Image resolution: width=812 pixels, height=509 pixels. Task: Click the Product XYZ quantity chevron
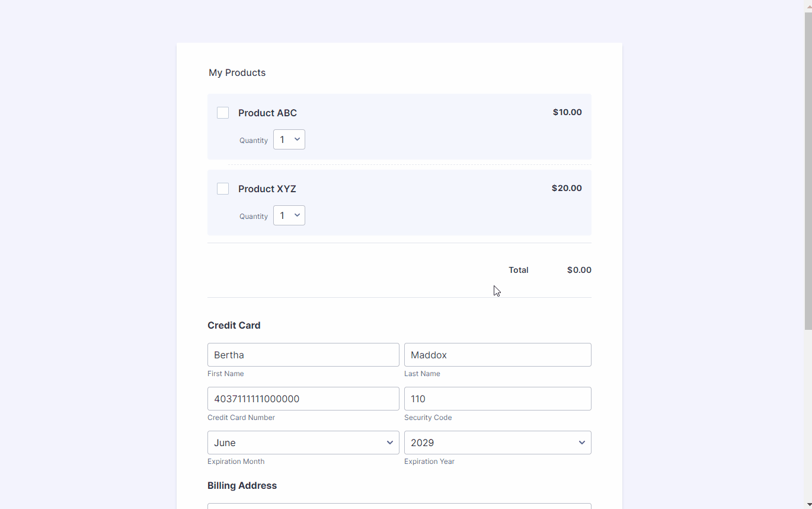pyautogui.click(x=298, y=215)
